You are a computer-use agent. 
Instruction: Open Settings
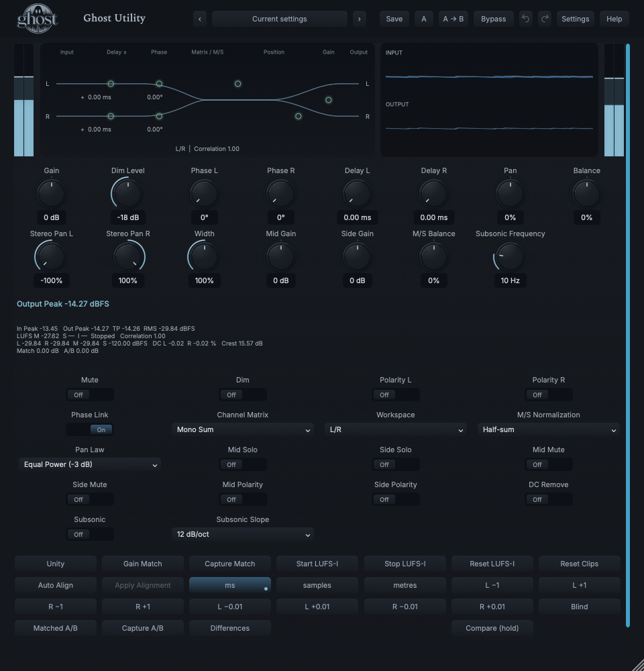click(575, 19)
